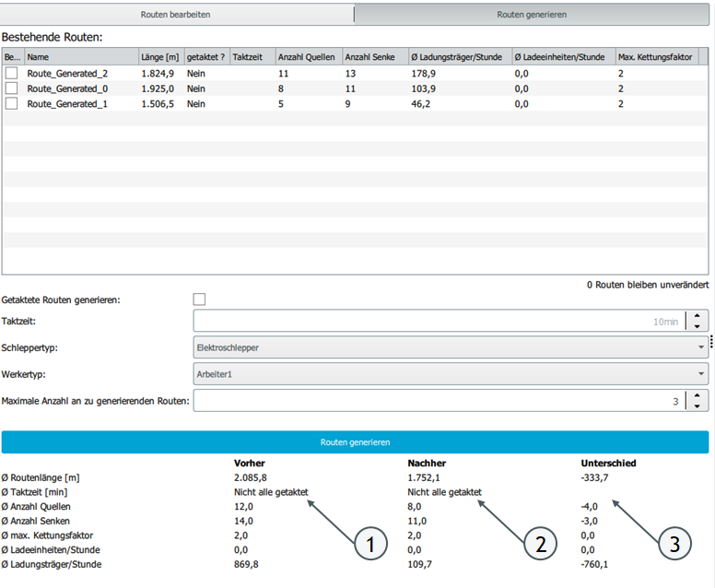Click the Max. Kettungsfaktor column header
The width and height of the screenshot is (715, 588).
(656, 57)
